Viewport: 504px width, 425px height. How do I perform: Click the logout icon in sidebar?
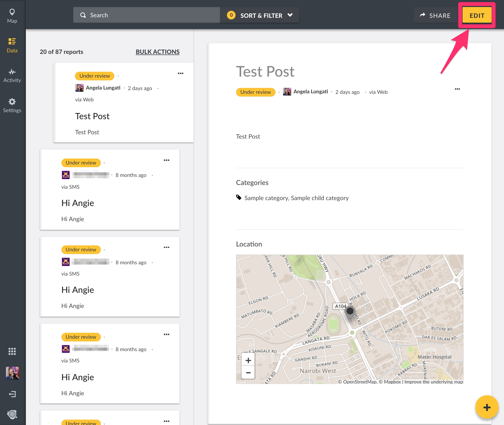12,394
